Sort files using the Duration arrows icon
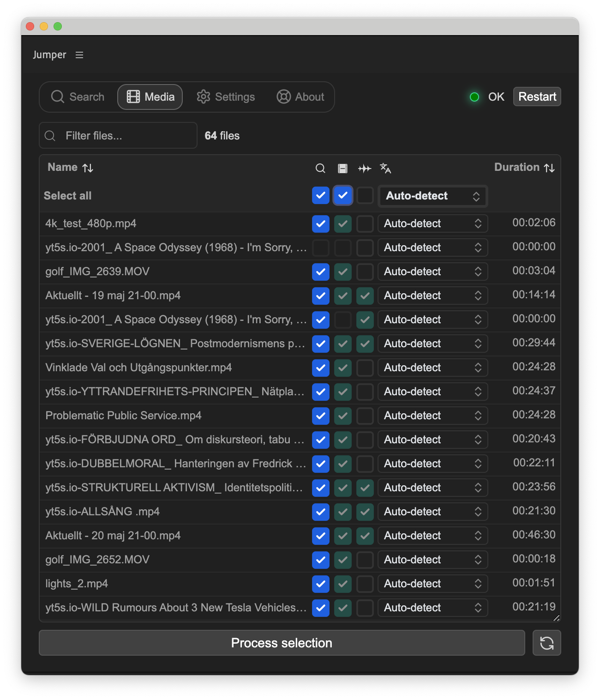The width and height of the screenshot is (600, 700). (x=549, y=168)
